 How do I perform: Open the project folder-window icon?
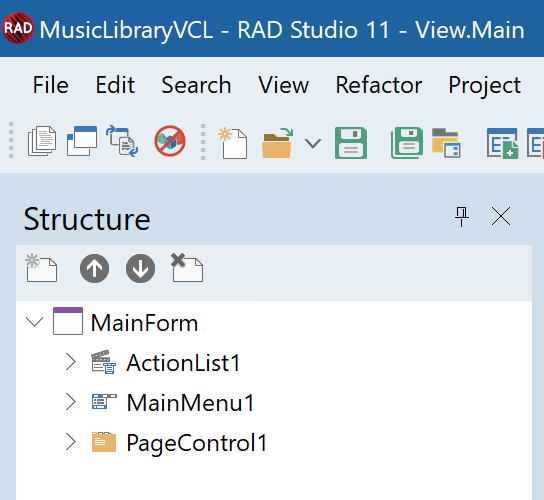pyautogui.click(x=446, y=143)
